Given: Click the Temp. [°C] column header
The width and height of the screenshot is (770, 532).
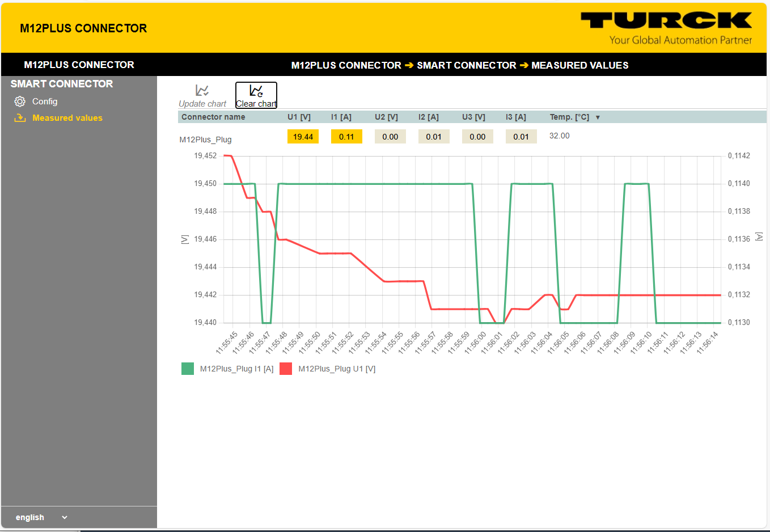Looking at the screenshot, I should 569,117.
